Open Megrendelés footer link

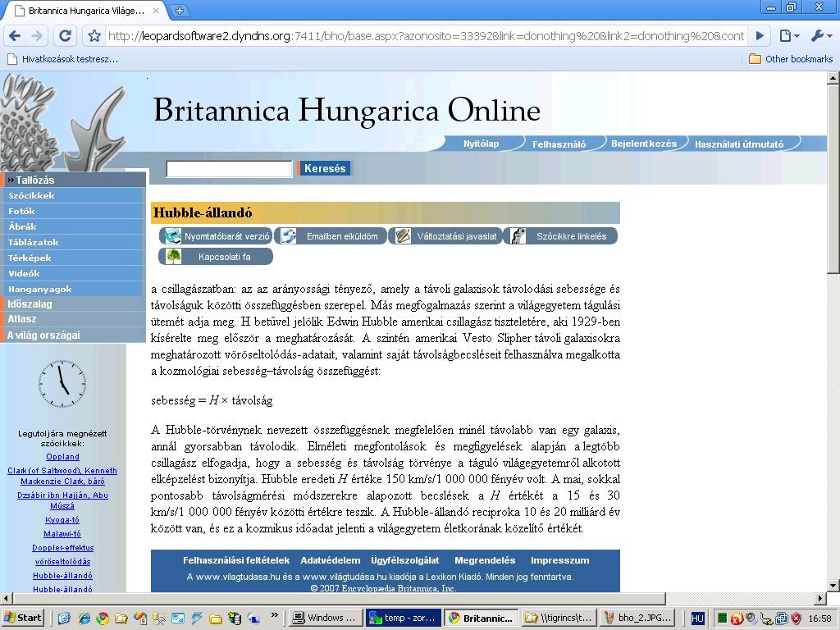(x=485, y=560)
